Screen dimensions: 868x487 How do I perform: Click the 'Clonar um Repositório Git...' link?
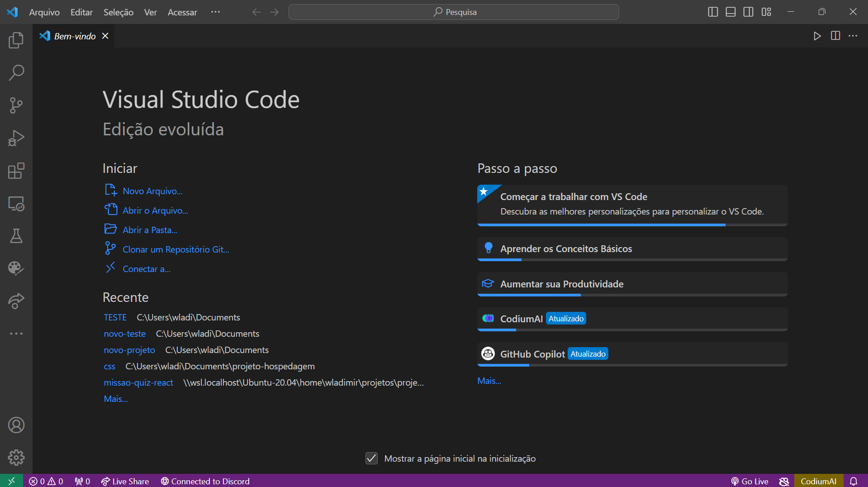pyautogui.click(x=175, y=249)
